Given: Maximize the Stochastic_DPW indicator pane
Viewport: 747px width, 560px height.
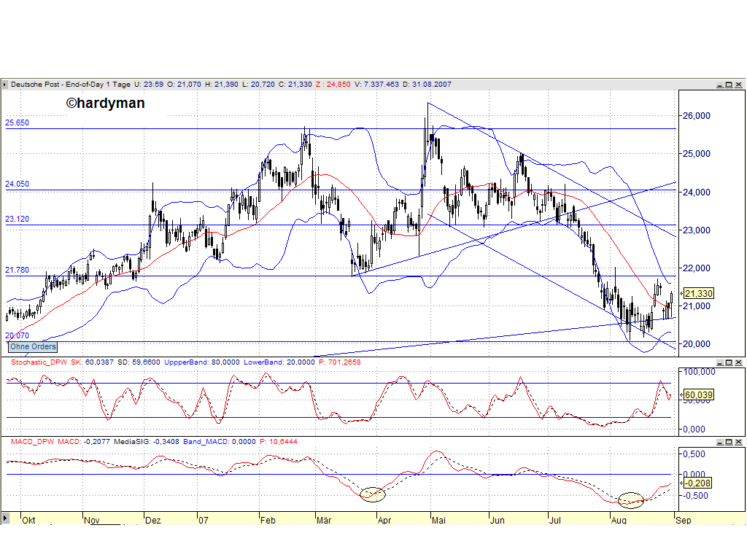Looking at the screenshot, I should [729, 362].
